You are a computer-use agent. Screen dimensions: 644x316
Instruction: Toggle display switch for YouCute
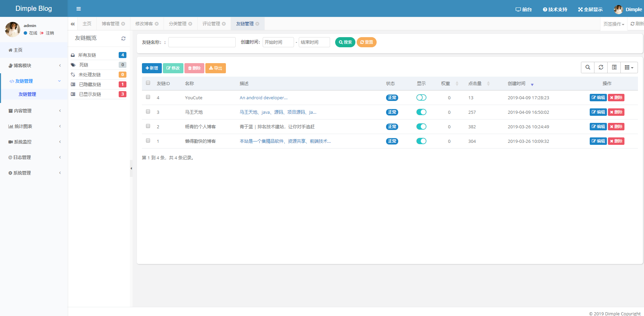click(421, 98)
